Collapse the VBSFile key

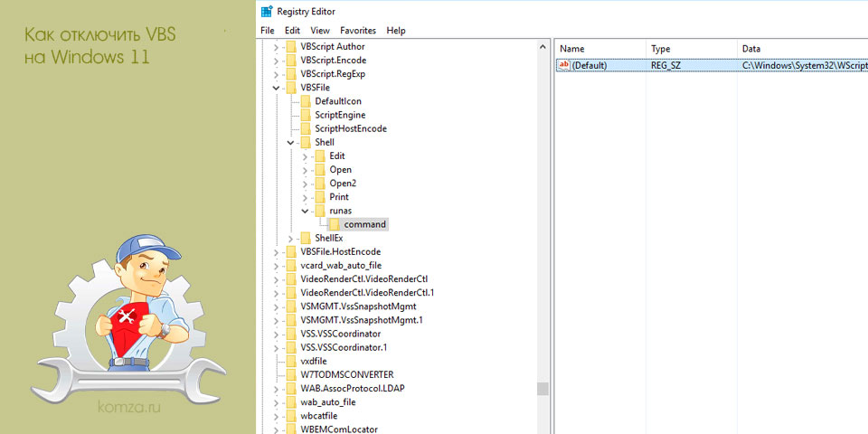click(277, 88)
